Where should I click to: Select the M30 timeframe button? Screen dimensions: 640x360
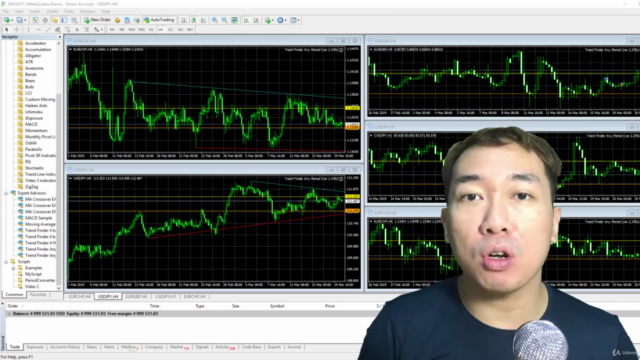tap(141, 29)
